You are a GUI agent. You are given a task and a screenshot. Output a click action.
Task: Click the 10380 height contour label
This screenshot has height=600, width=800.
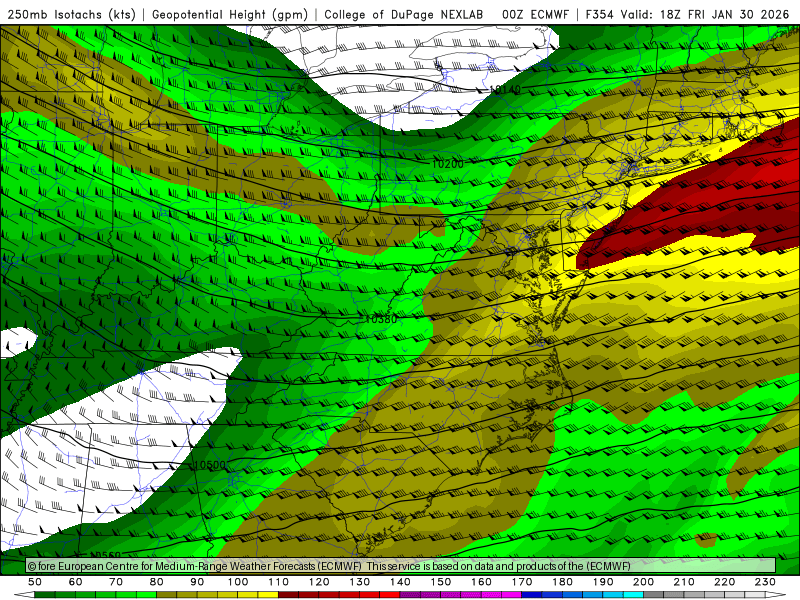coord(381,319)
